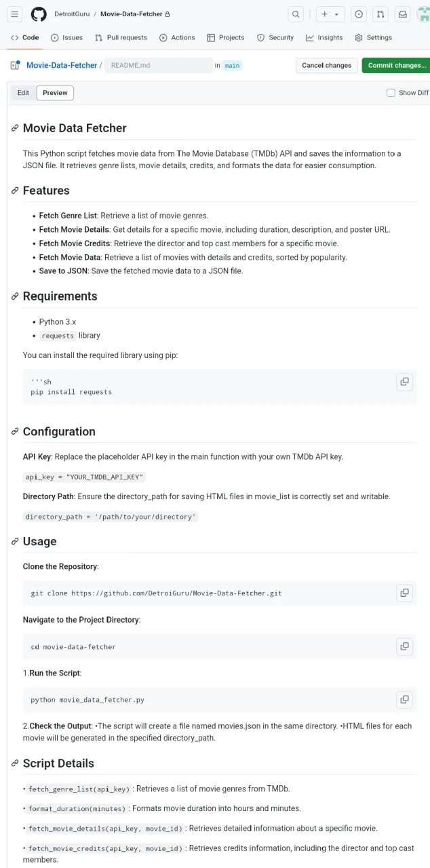
Task: Switch to the Edit tab
Action: pyautogui.click(x=23, y=93)
